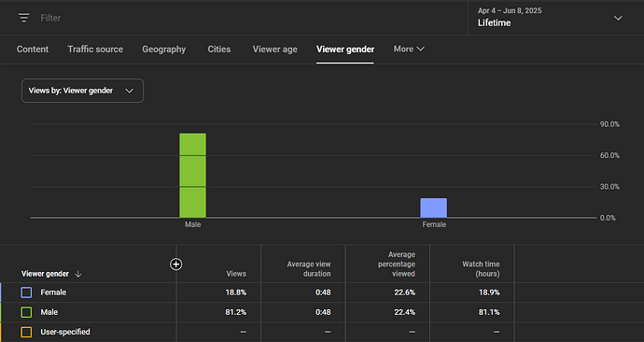
Task: Open the Geography tab
Action: (x=164, y=50)
